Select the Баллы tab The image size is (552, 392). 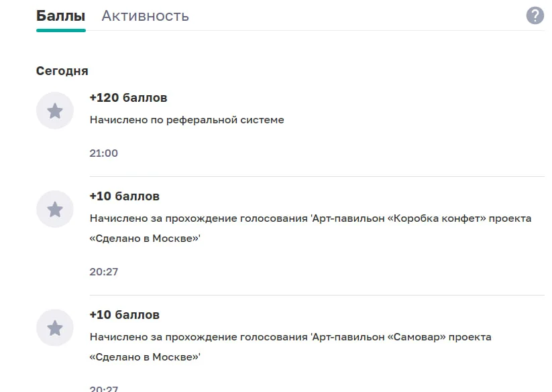coord(60,16)
